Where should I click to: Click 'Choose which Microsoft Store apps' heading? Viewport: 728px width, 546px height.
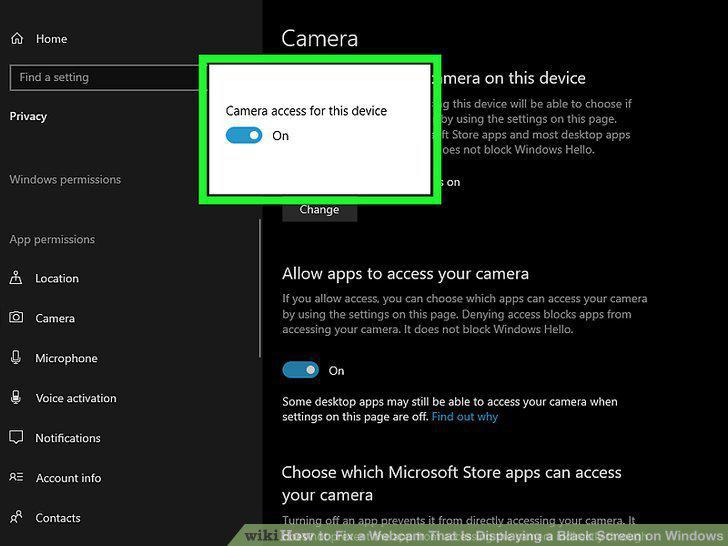point(451,484)
